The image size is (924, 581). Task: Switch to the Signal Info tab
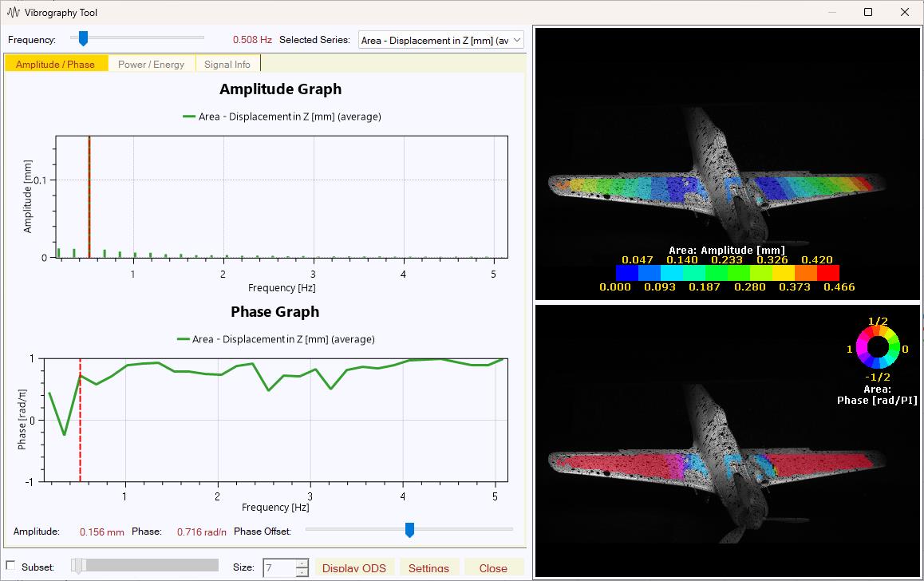227,63
